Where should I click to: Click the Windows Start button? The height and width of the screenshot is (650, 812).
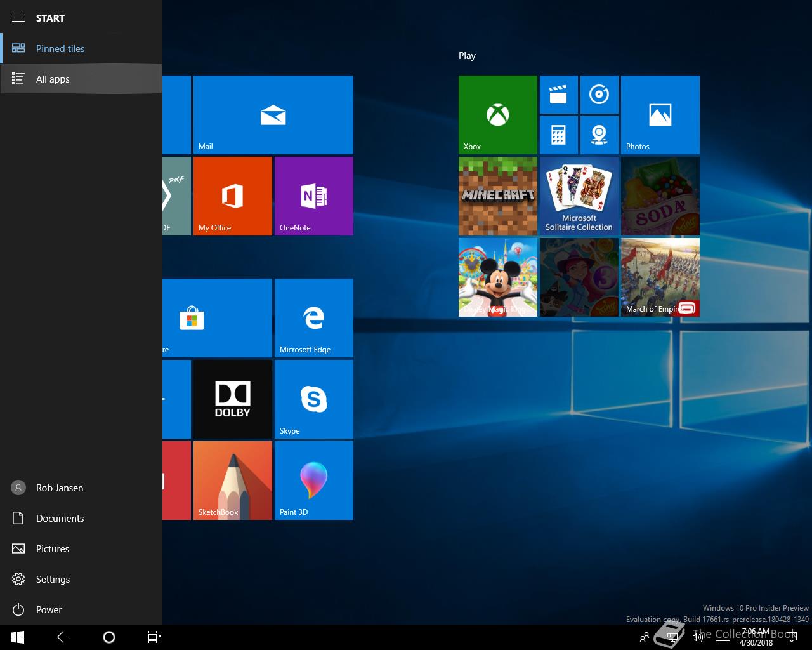(x=18, y=637)
